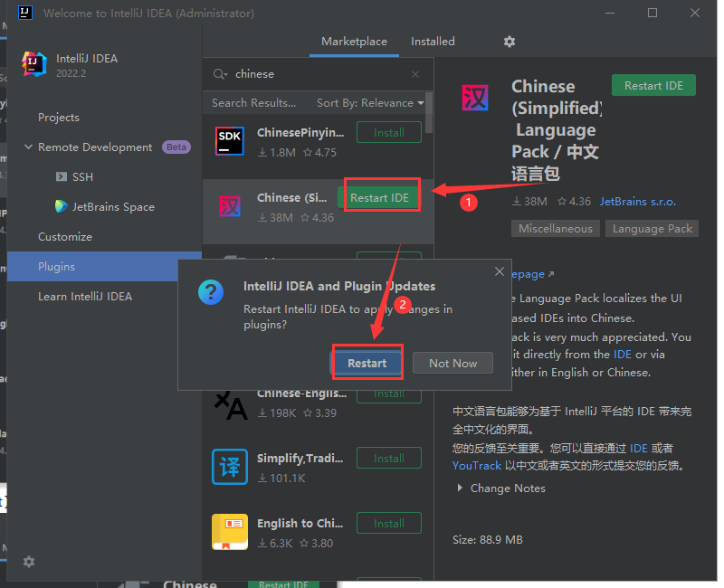Click the search magnifier icon
This screenshot has width=724, height=588.
(x=220, y=74)
